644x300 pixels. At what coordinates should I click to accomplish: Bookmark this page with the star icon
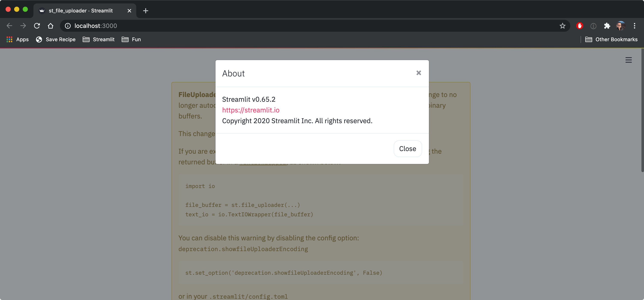pyautogui.click(x=563, y=26)
